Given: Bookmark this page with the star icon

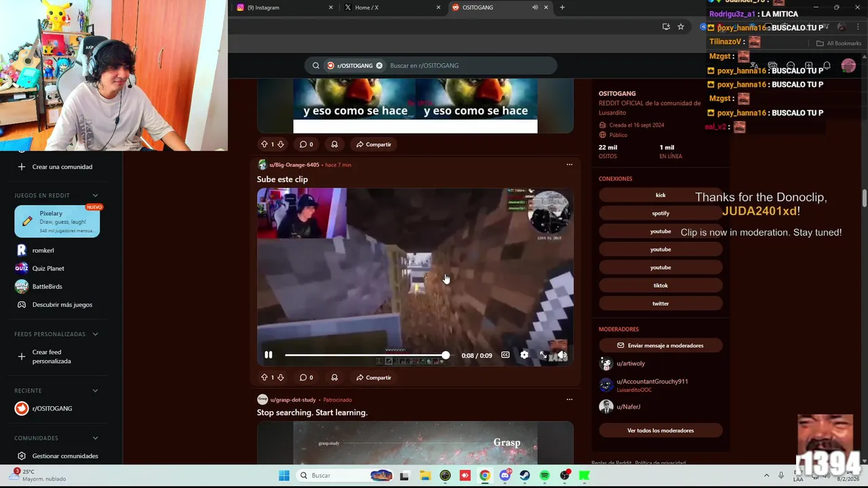Looking at the screenshot, I should [681, 26].
